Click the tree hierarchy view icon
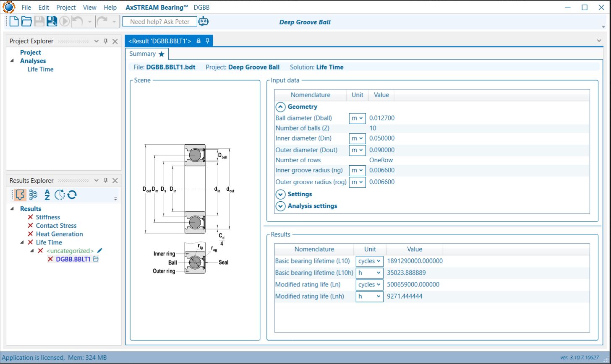The height and width of the screenshot is (364, 611). (33, 195)
